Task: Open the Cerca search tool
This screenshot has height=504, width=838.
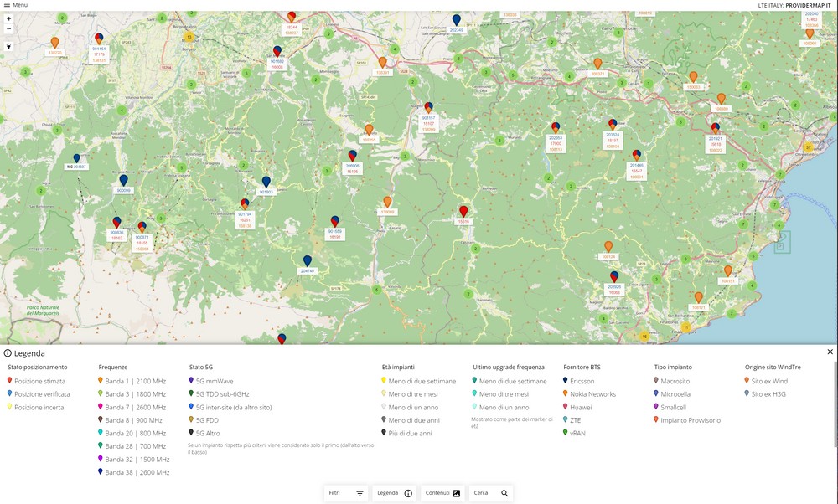Action: tap(491, 493)
